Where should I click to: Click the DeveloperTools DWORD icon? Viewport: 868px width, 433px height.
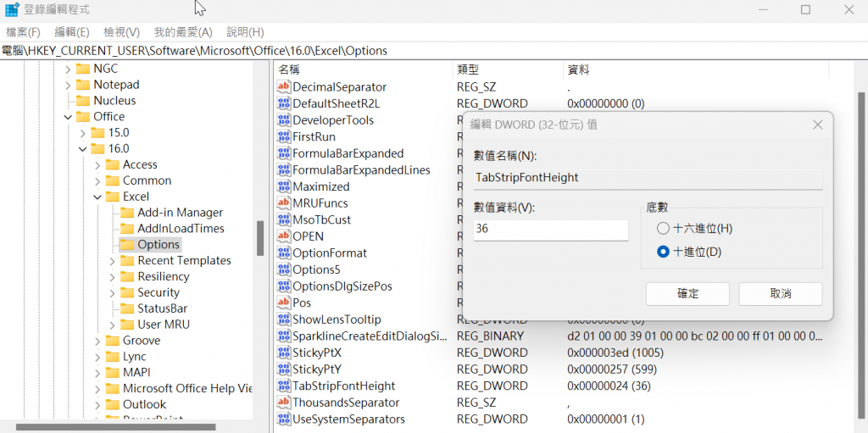283,120
